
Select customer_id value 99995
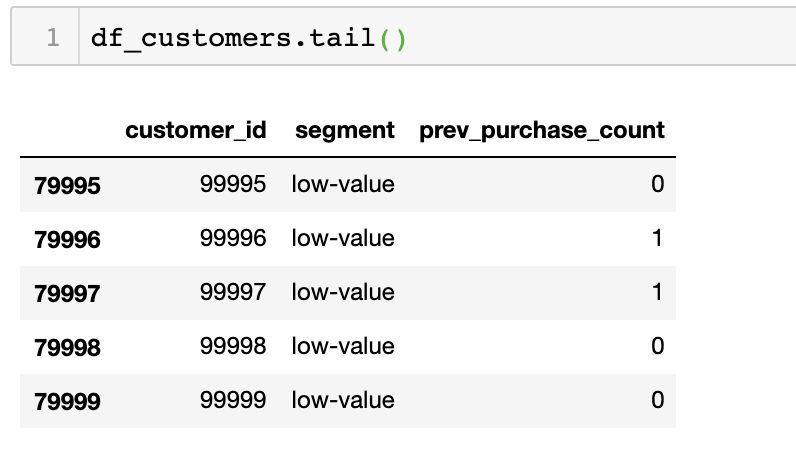[x=233, y=184]
